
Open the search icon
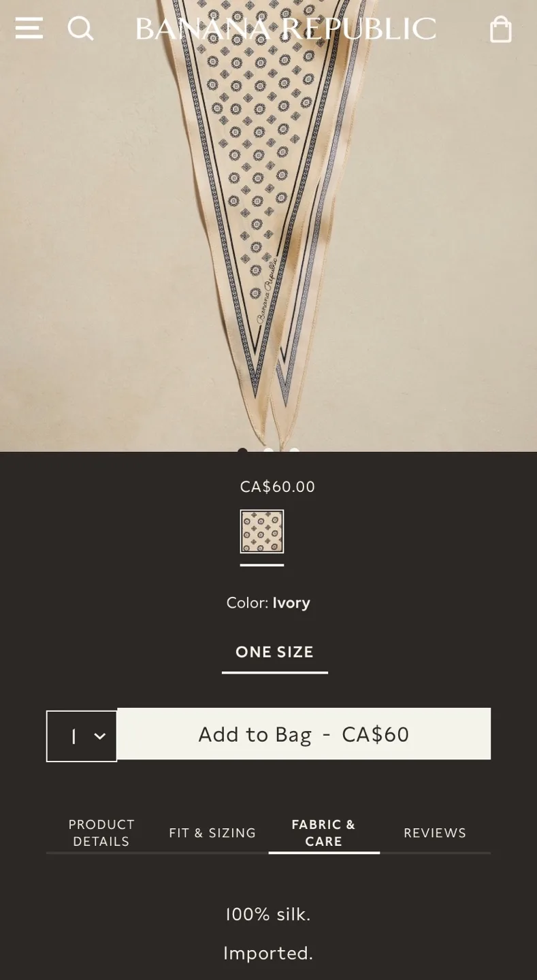[80, 29]
